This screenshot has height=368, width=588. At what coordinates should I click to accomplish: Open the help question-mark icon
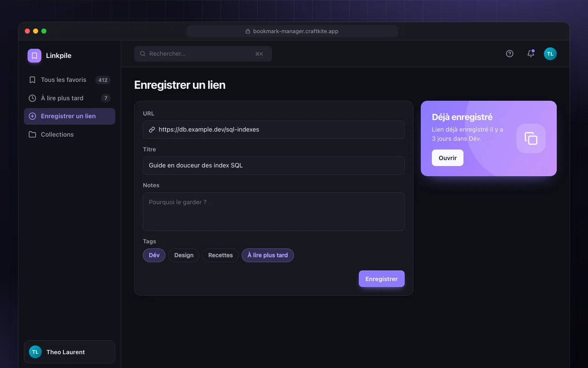coord(509,54)
